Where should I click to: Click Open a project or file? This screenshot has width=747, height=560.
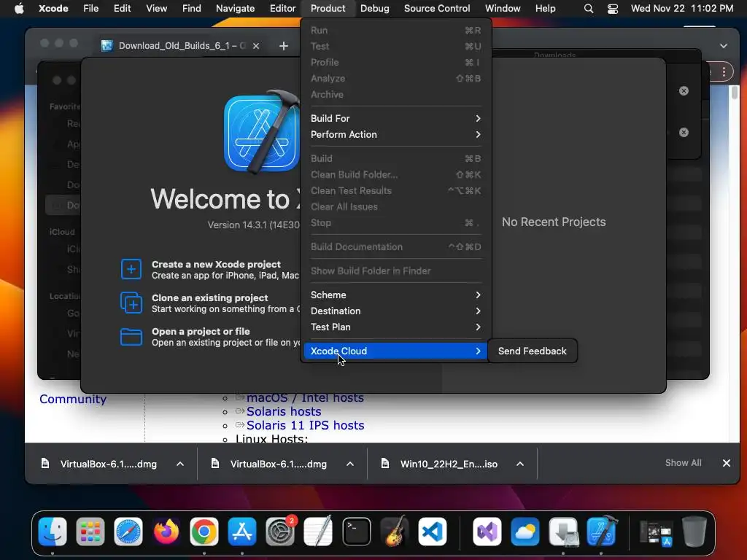201,332
